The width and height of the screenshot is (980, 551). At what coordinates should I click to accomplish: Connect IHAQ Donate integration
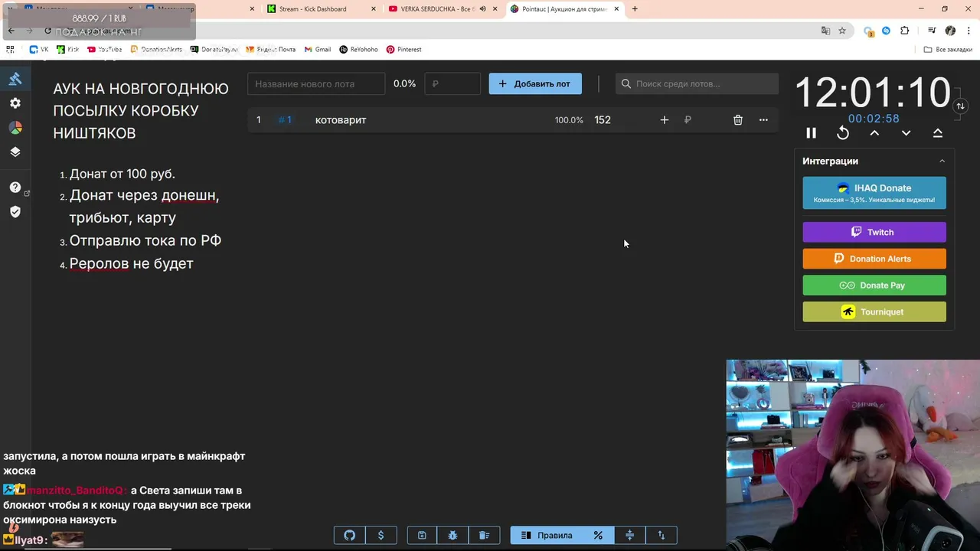tap(874, 193)
